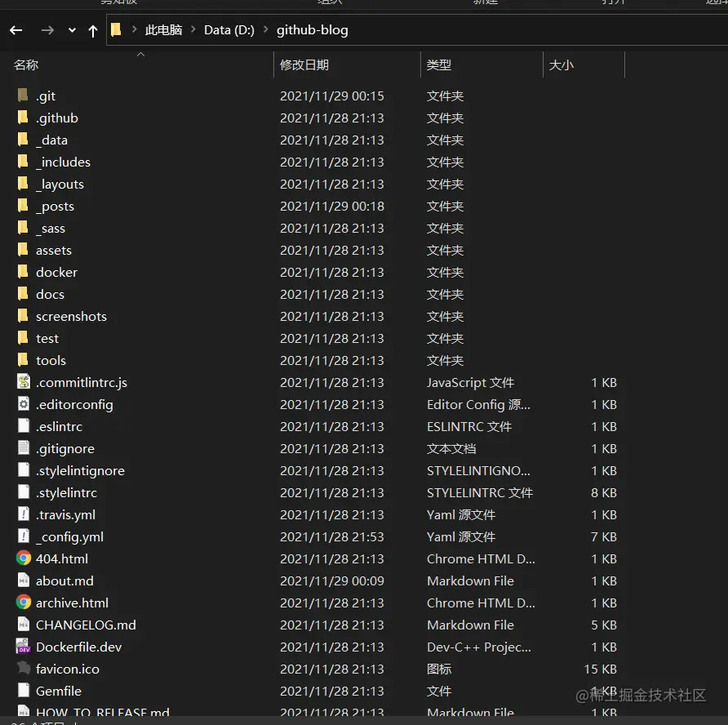
Task: Click the '8 KB' size of .stylelintrc
Action: pyautogui.click(x=604, y=493)
